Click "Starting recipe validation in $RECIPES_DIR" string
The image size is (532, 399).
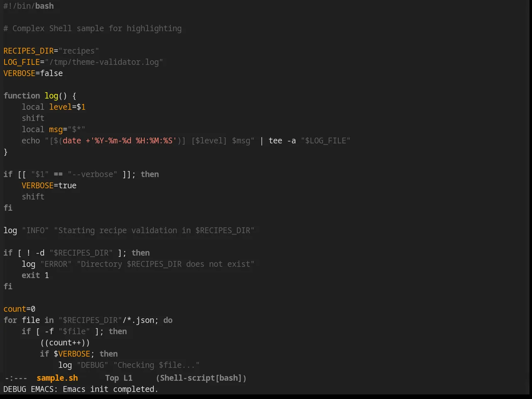click(154, 230)
